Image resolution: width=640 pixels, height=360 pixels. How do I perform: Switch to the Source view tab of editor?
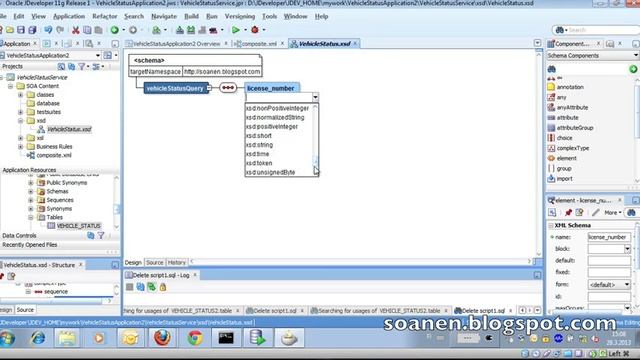click(x=155, y=262)
